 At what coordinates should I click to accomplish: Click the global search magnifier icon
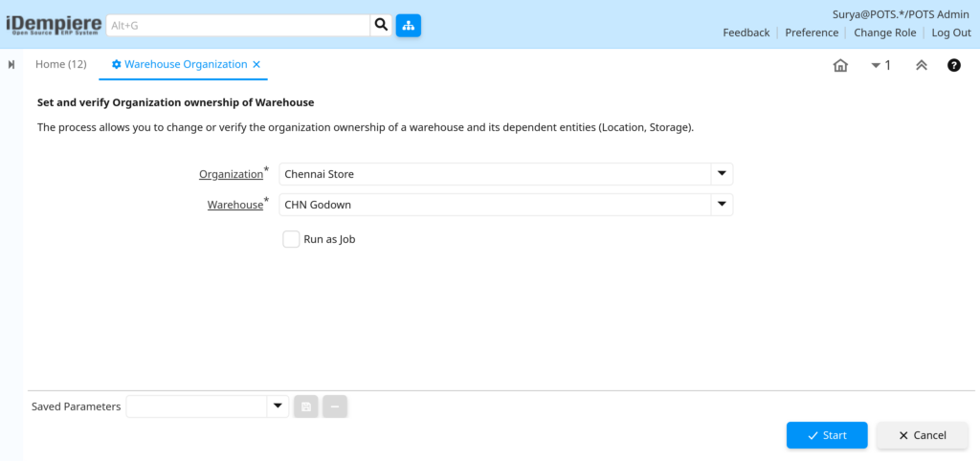(381, 26)
